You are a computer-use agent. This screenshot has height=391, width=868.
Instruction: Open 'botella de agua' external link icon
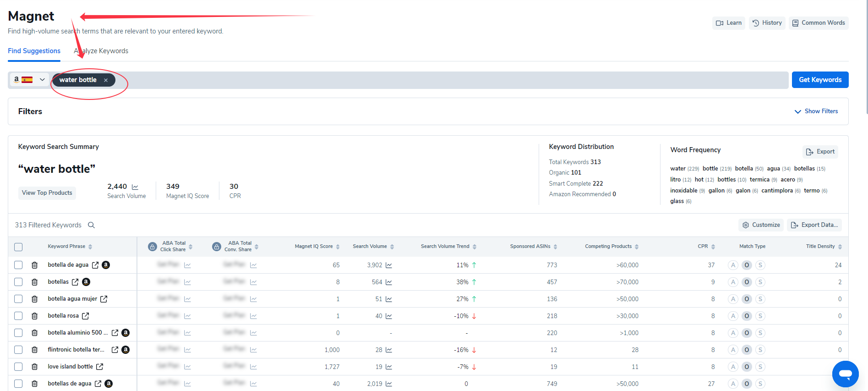[95, 265]
